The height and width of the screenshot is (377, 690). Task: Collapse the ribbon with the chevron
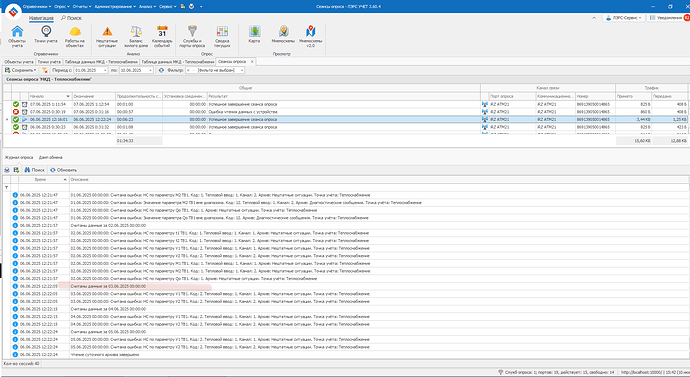tap(594, 18)
